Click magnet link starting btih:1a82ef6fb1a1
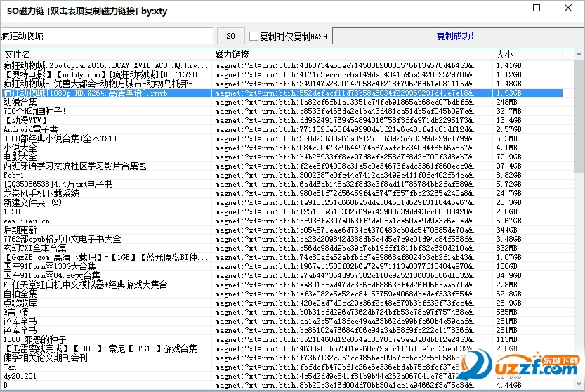 [x=349, y=103]
